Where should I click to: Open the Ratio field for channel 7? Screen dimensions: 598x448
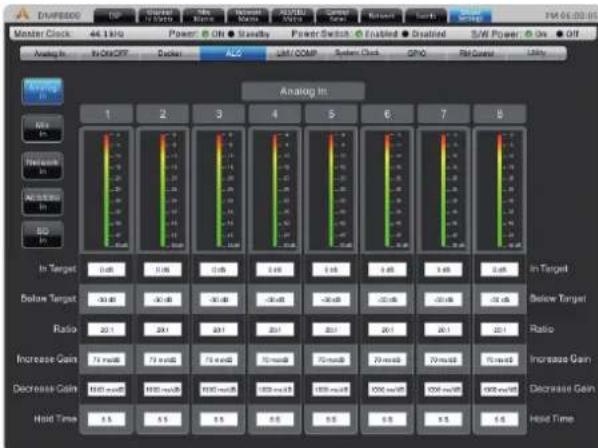tap(444, 329)
